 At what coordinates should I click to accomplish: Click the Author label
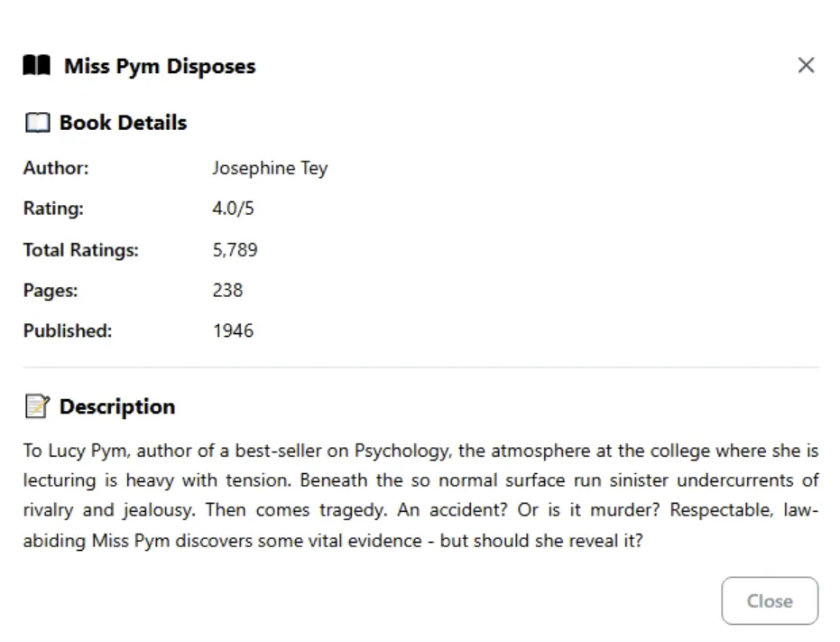click(56, 168)
